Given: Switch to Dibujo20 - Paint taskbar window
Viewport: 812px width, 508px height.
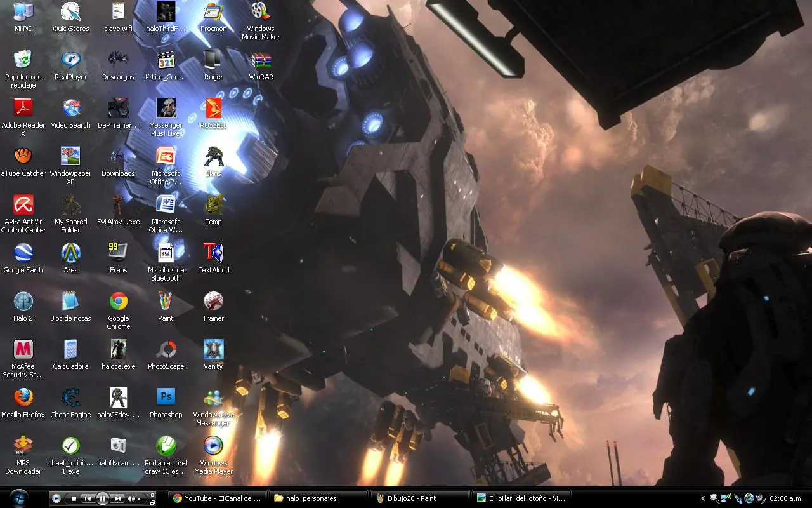Looking at the screenshot, I should pyautogui.click(x=420, y=498).
